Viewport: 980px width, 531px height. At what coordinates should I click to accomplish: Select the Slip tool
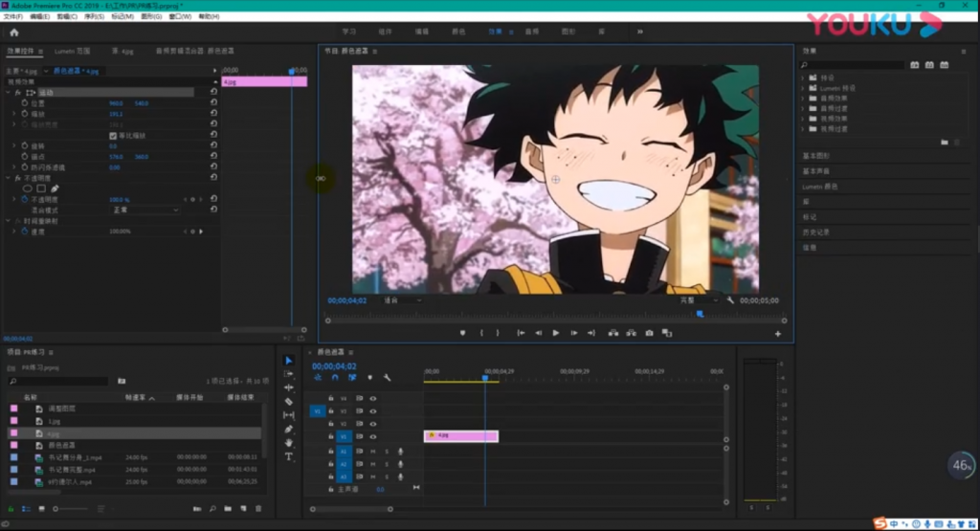coord(289,415)
